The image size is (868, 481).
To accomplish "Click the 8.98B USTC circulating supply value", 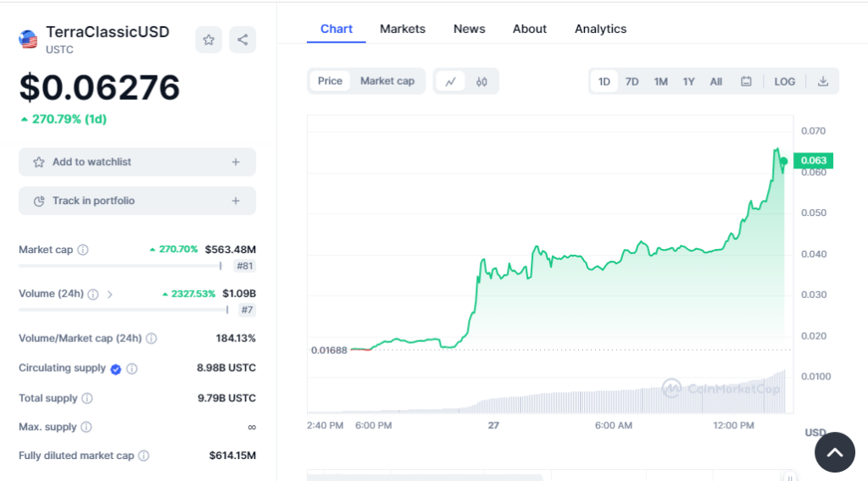I will click(x=226, y=368).
